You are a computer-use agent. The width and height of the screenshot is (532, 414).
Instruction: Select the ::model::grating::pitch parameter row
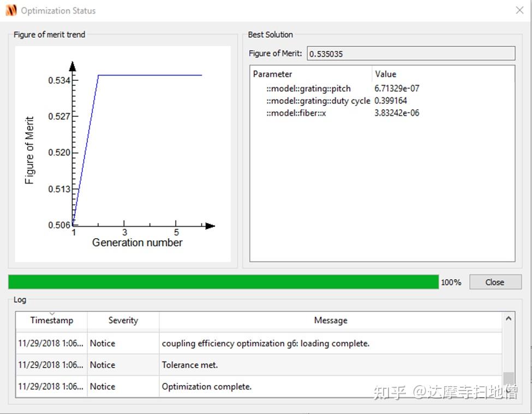[382, 88]
